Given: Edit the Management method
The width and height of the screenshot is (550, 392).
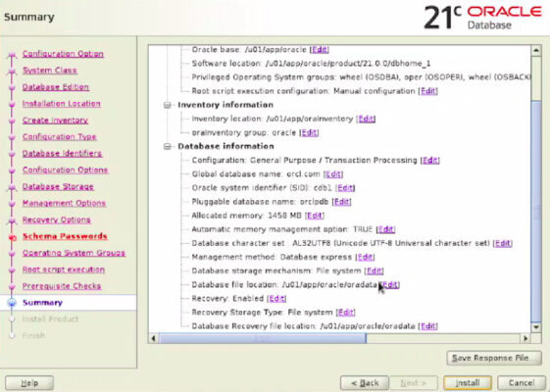Looking at the screenshot, I should point(365,258).
